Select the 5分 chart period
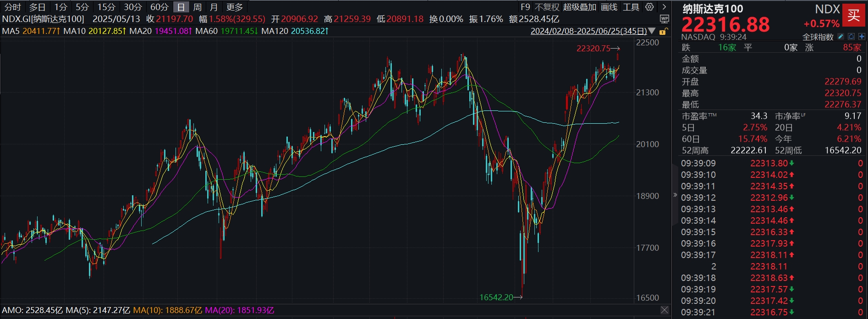This screenshot has width=868, height=319. 82,7
